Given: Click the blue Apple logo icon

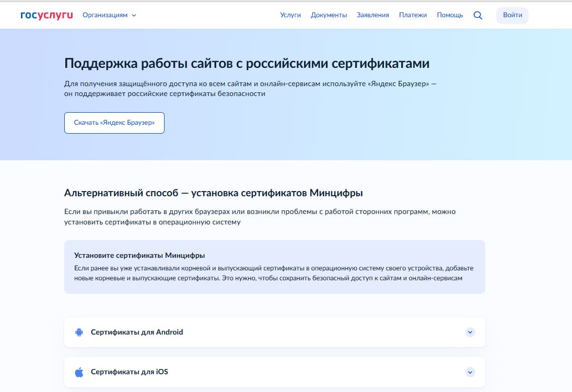Looking at the screenshot, I should click(79, 372).
